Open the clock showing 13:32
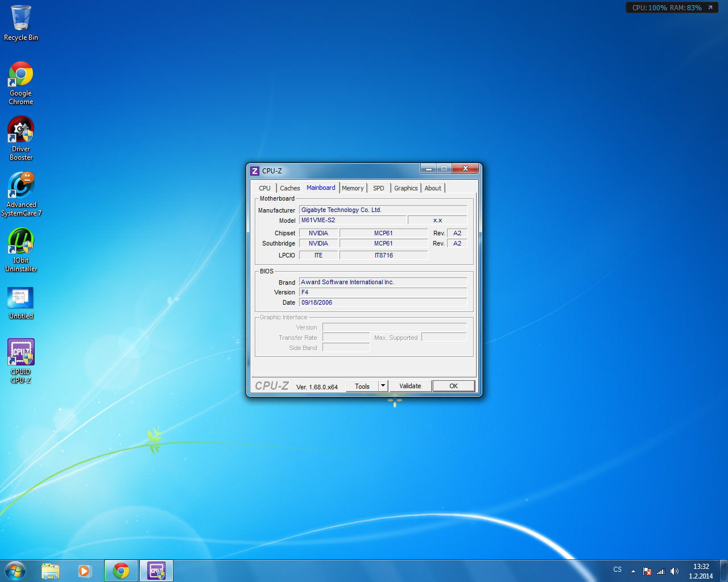Image resolution: width=728 pixels, height=582 pixels. tap(701, 571)
